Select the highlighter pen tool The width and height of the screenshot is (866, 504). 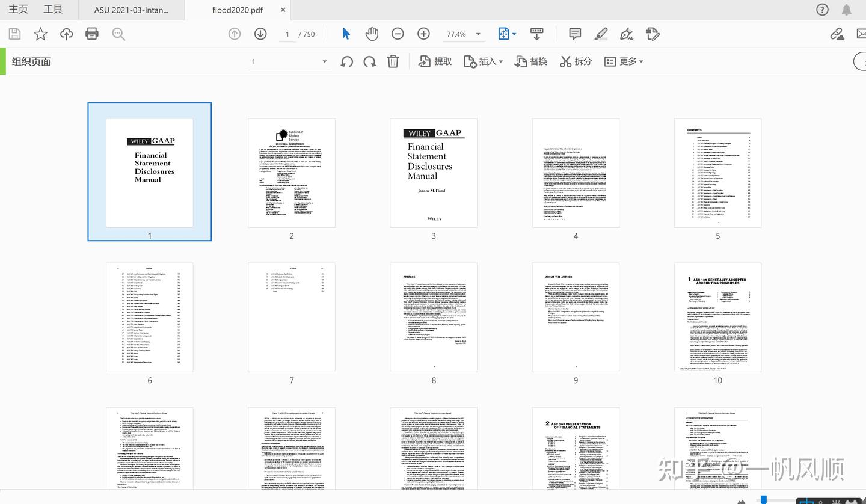tap(601, 34)
